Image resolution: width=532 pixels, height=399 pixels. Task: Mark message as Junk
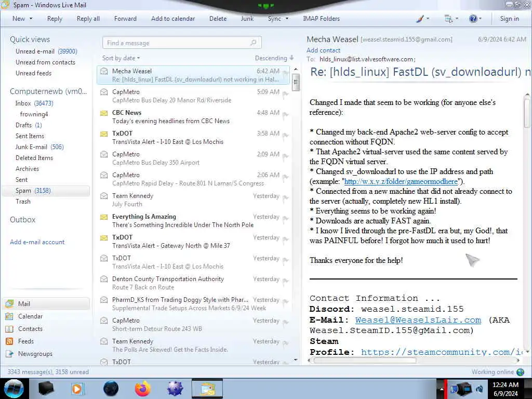(247, 19)
